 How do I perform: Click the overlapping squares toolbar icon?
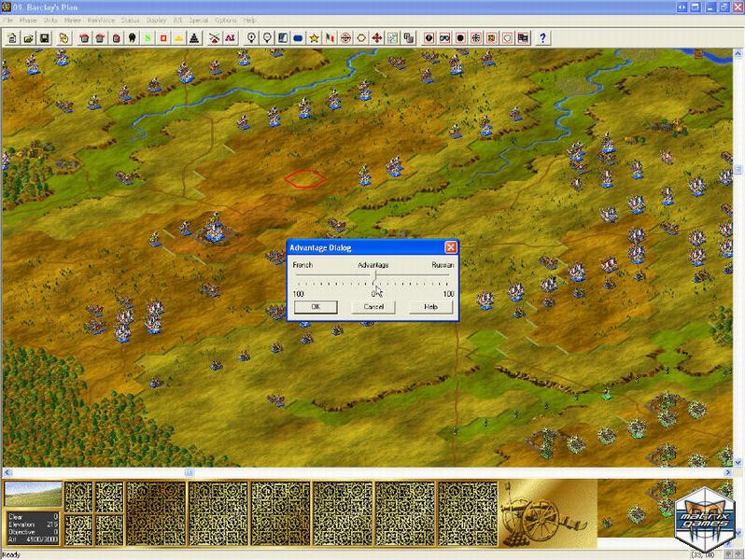[408, 38]
